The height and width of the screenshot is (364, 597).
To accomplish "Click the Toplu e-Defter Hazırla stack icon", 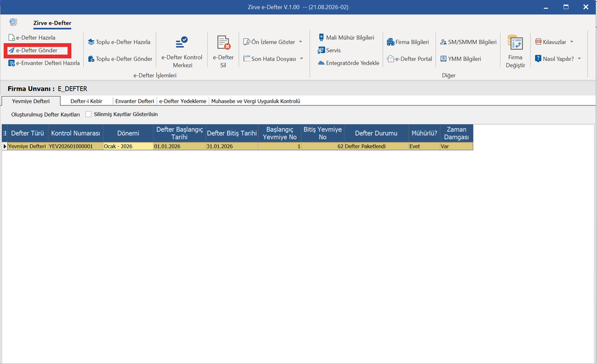I will 91,42.
